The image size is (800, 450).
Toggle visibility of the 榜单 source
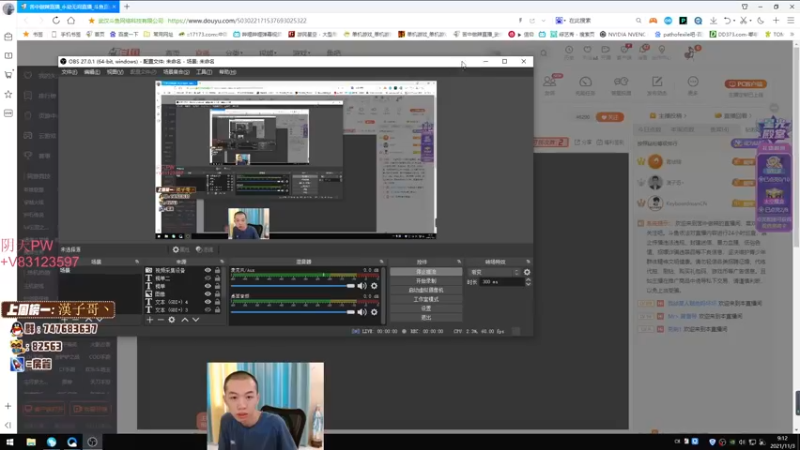pos(207,286)
